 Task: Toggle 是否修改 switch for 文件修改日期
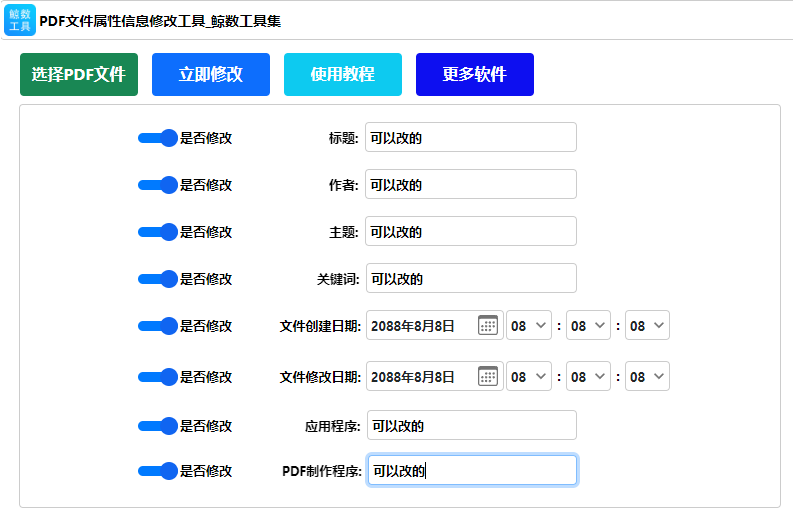[158, 377]
